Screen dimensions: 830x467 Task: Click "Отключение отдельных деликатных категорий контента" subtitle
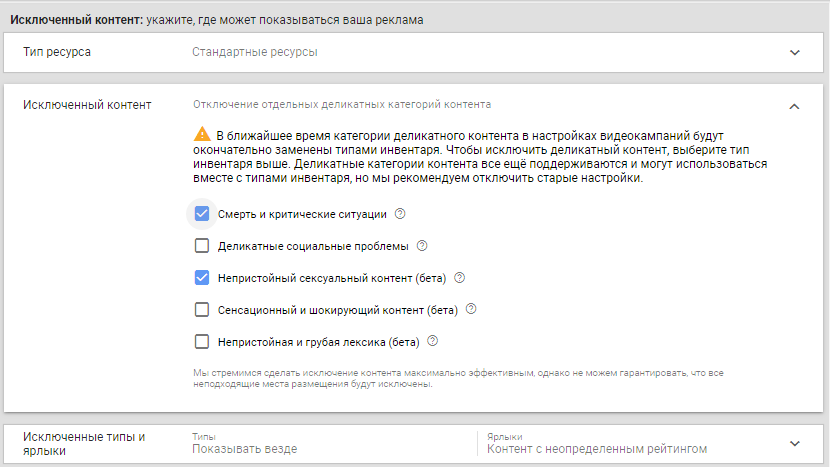tap(342, 104)
